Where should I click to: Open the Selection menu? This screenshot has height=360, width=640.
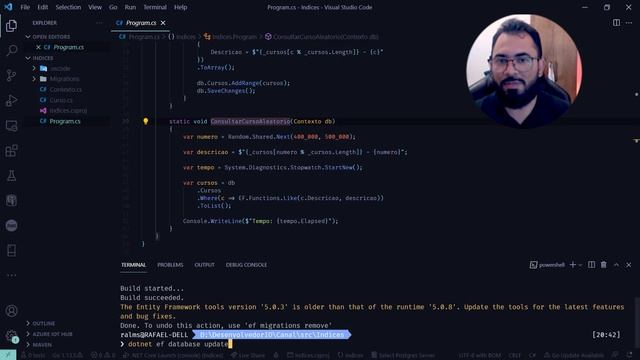pos(68,7)
